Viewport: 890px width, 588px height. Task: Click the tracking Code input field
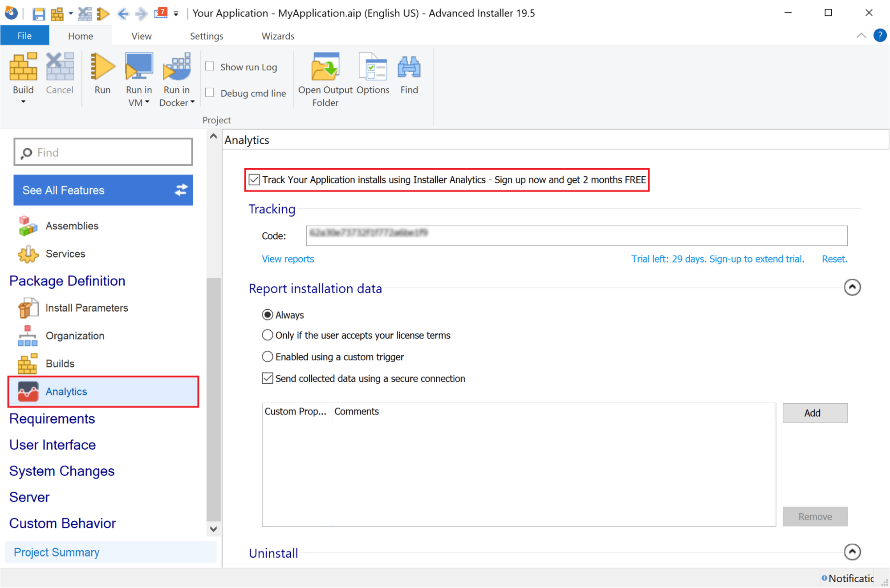point(577,235)
